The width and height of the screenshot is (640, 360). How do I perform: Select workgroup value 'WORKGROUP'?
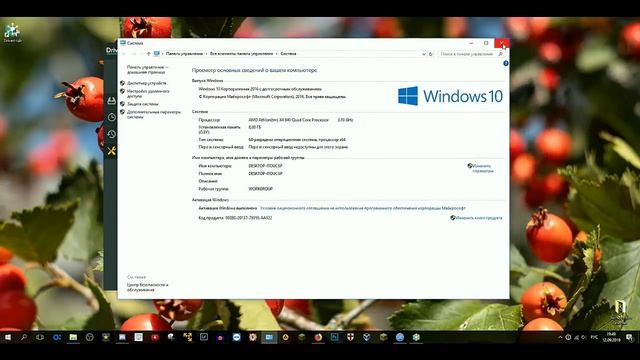260,189
